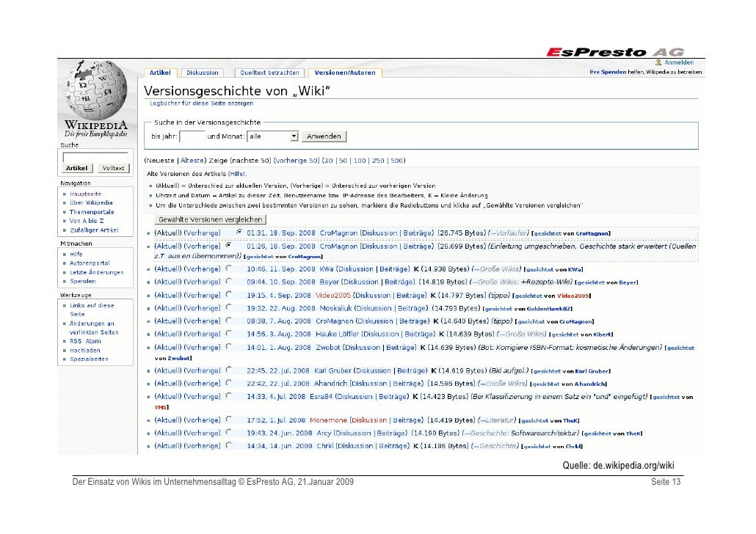Show 500 versions per page
Image resolution: width=756 pixels, height=534 pixels.
(396, 161)
